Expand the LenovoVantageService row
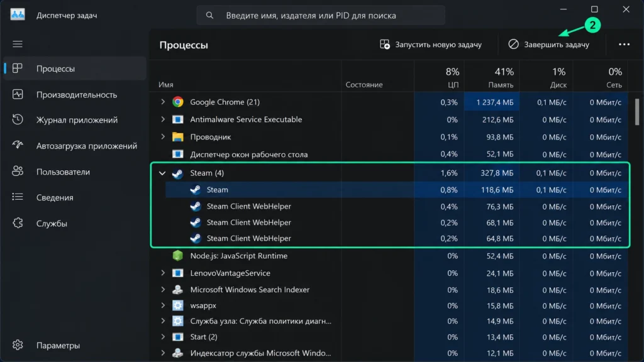This screenshot has width=644, height=362. click(163, 273)
